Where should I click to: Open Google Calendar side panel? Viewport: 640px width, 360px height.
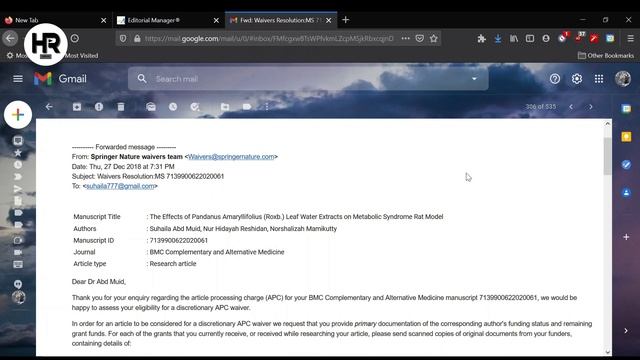626,109
